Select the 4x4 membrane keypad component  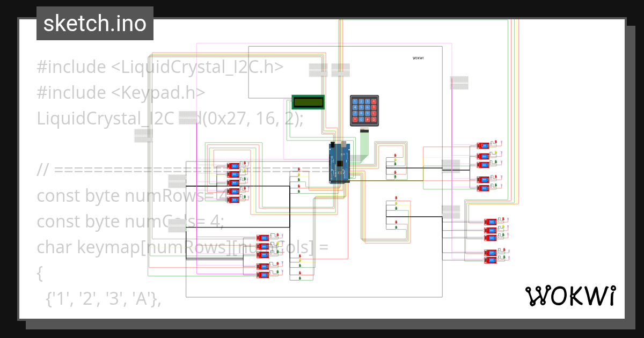coord(364,111)
